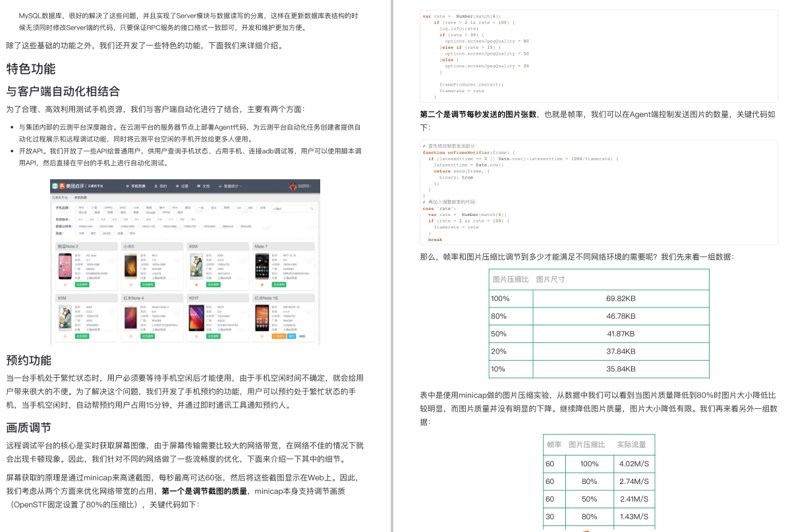Star the 红米Note 1S phone card
The height and width of the screenshot is (532, 790).
[262, 336]
